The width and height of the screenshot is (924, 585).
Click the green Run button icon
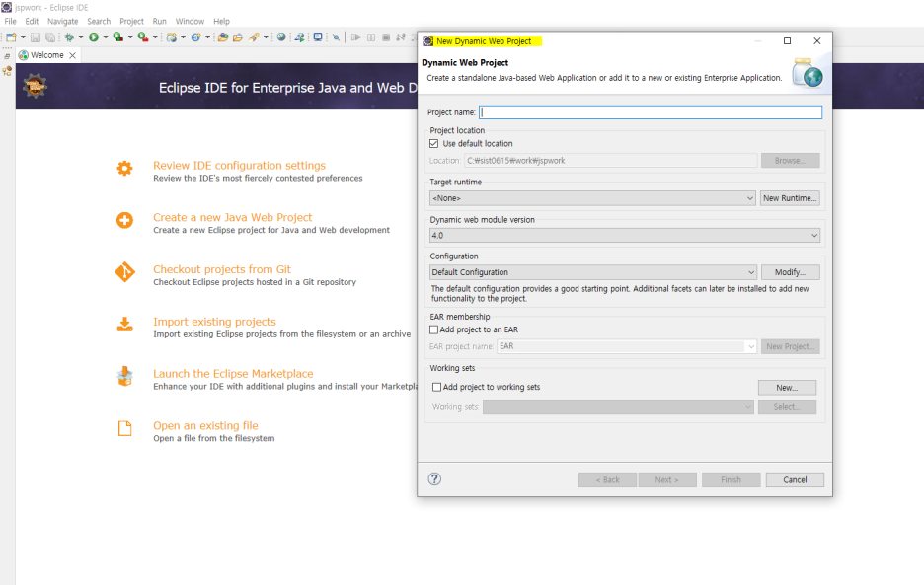pyautogui.click(x=93, y=37)
